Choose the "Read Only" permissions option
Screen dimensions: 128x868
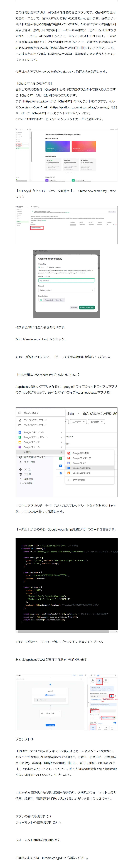59,300
